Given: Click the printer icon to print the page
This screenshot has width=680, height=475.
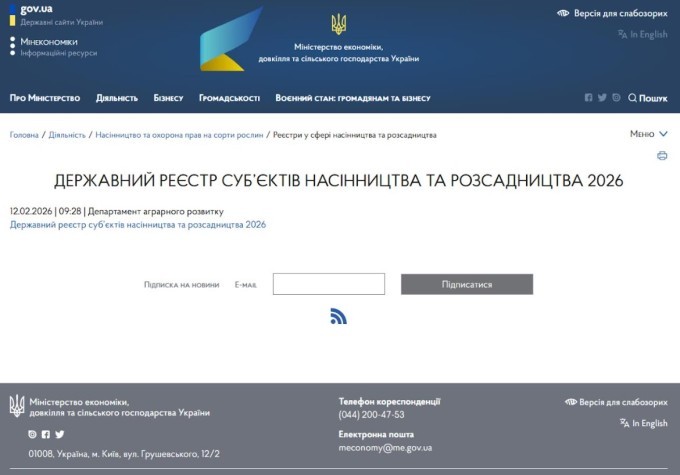Looking at the screenshot, I should pyautogui.click(x=662, y=156).
